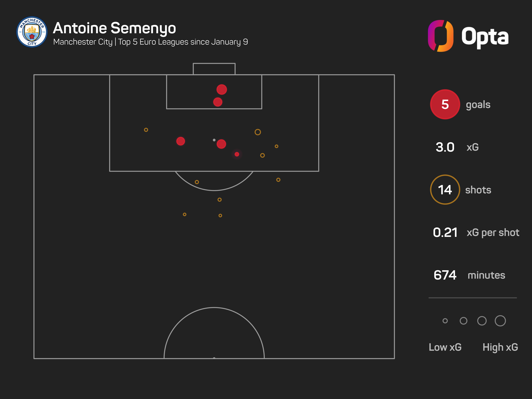Click the largest gold shot ring in box
The height and width of the screenshot is (399, 532).
pyautogui.click(x=258, y=132)
